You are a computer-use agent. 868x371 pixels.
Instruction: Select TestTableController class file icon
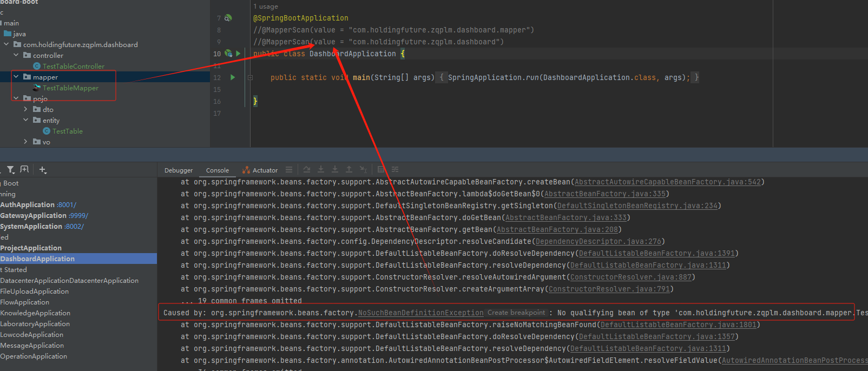click(x=37, y=66)
